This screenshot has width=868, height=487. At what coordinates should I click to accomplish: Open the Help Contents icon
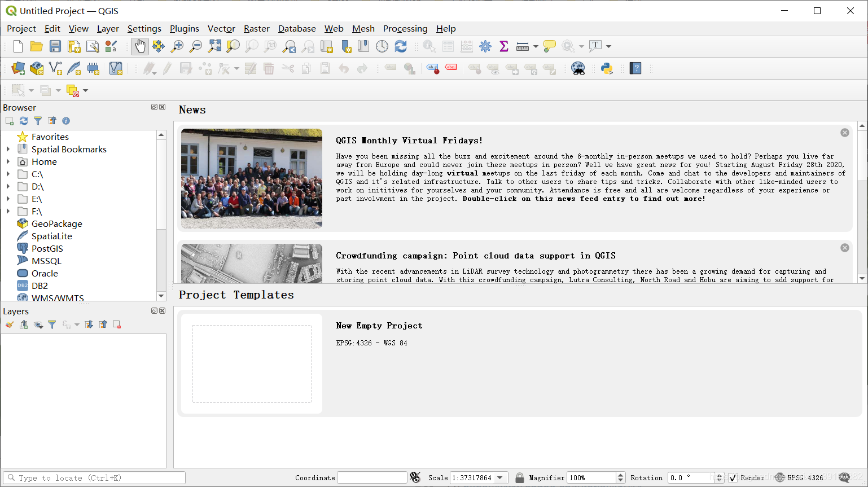(x=636, y=69)
